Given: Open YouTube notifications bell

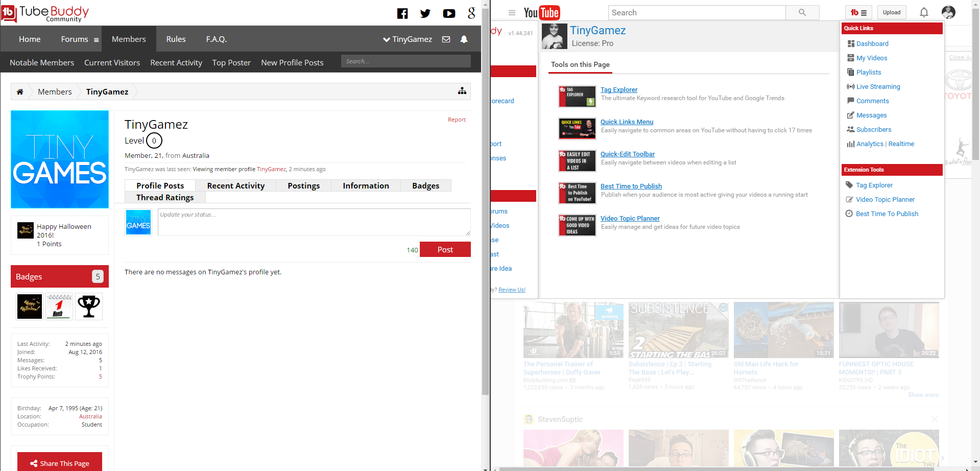Looking at the screenshot, I should 924,13.
